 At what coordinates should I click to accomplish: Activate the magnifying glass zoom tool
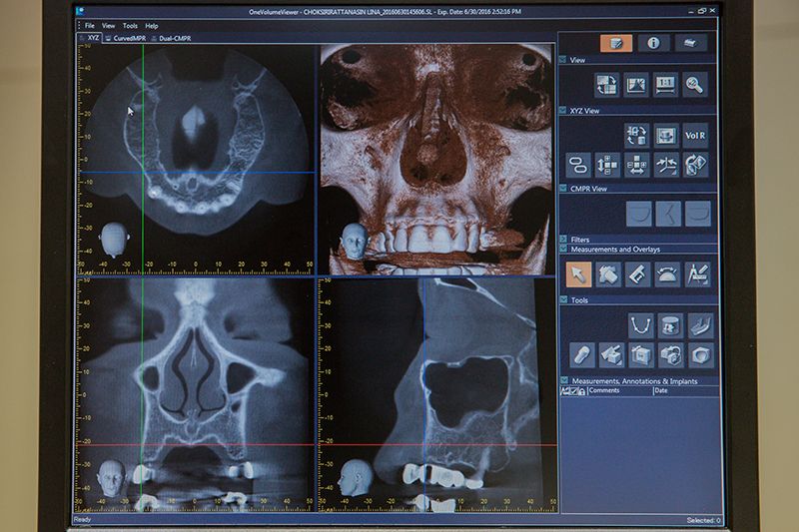click(695, 85)
